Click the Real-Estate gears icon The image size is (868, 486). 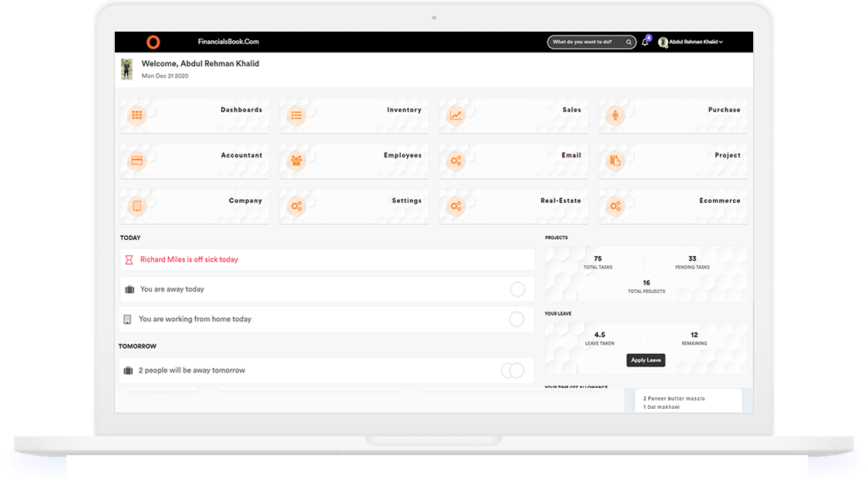[456, 206]
